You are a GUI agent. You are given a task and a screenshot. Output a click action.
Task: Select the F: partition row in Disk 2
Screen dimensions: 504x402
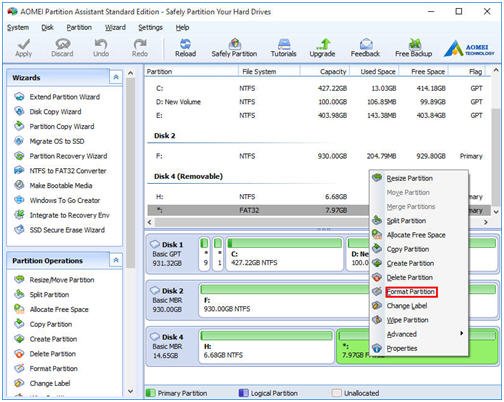(x=319, y=156)
